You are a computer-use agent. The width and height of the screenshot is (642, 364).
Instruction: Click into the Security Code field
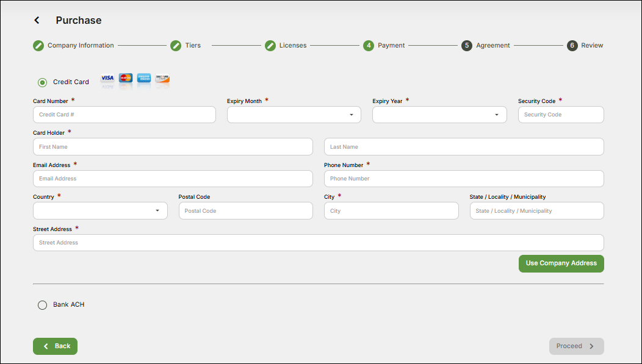pyautogui.click(x=560, y=115)
